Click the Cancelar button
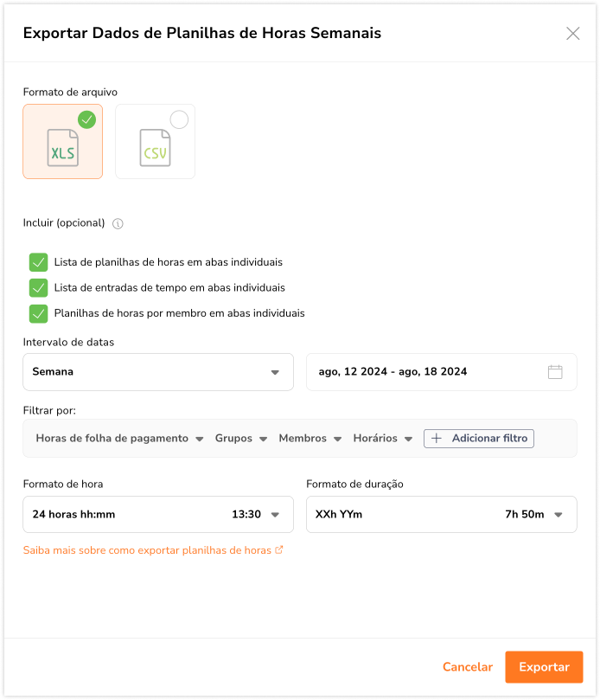The height and width of the screenshot is (700, 600). tap(468, 667)
